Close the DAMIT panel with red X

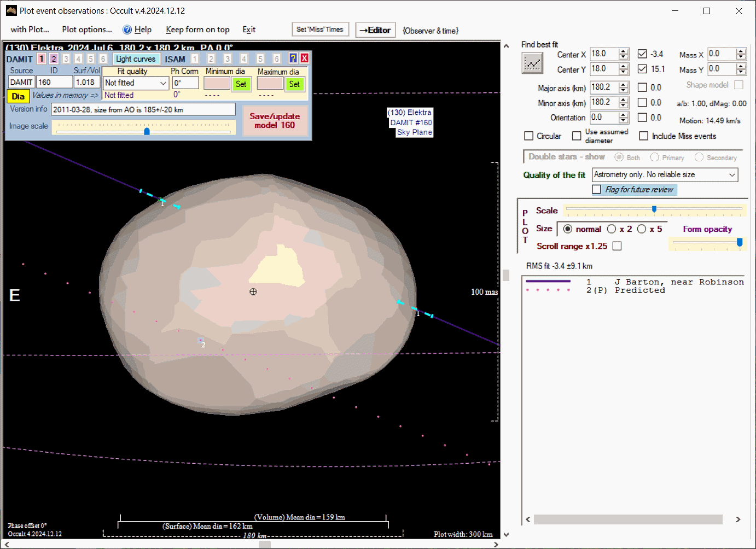(x=304, y=59)
